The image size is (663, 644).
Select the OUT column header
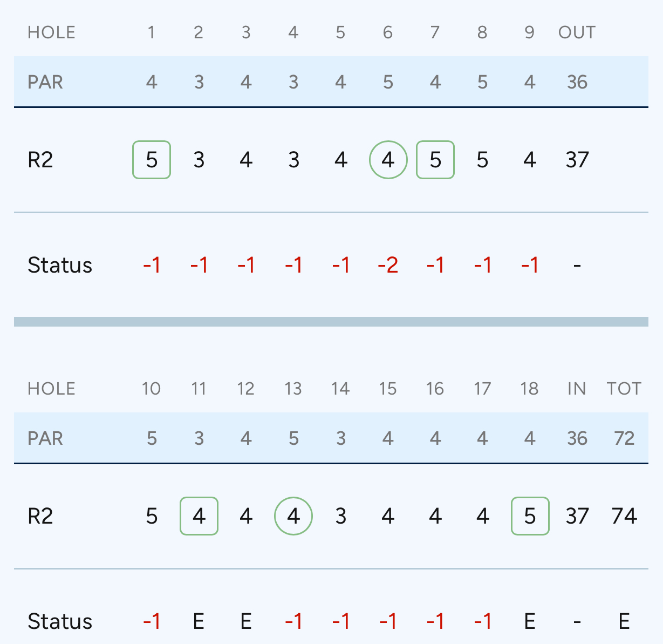click(577, 32)
